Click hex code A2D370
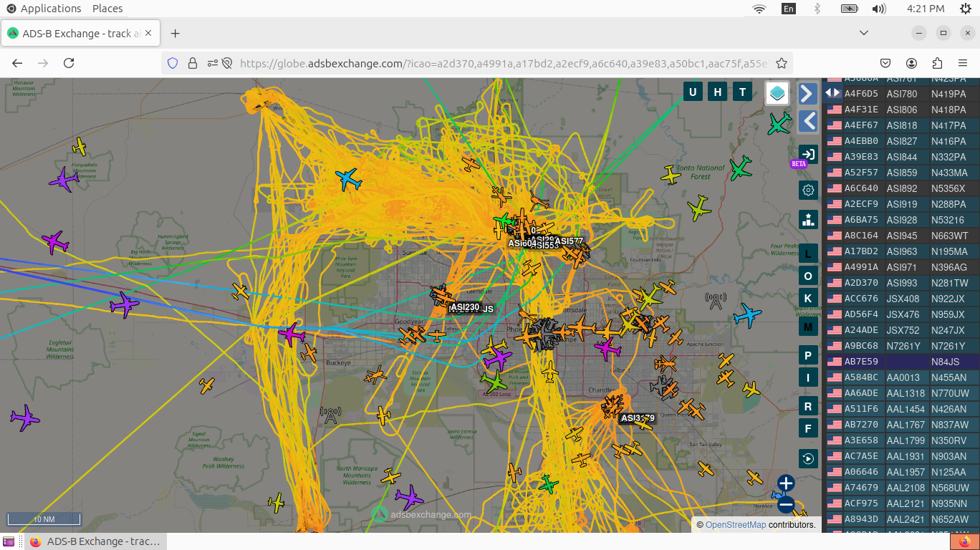The width and height of the screenshot is (980, 550). pos(861,283)
